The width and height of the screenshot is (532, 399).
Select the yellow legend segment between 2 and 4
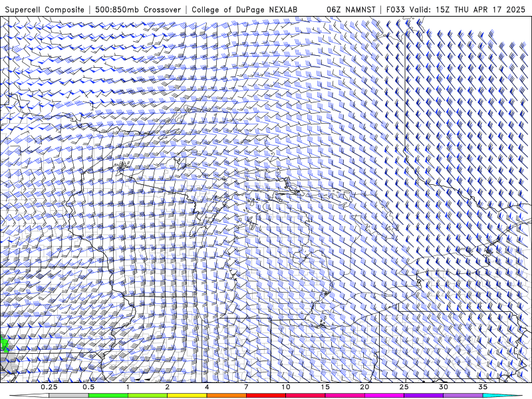187,396
